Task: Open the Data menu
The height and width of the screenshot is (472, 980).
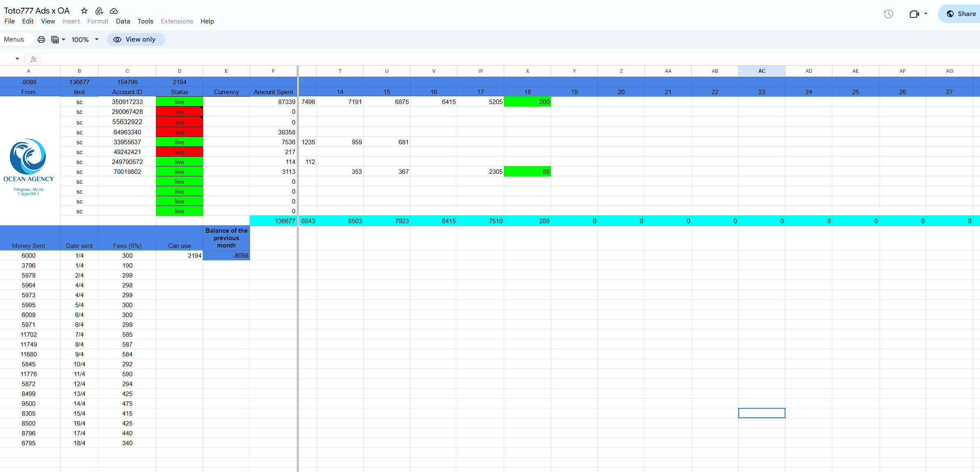Action: [123, 21]
